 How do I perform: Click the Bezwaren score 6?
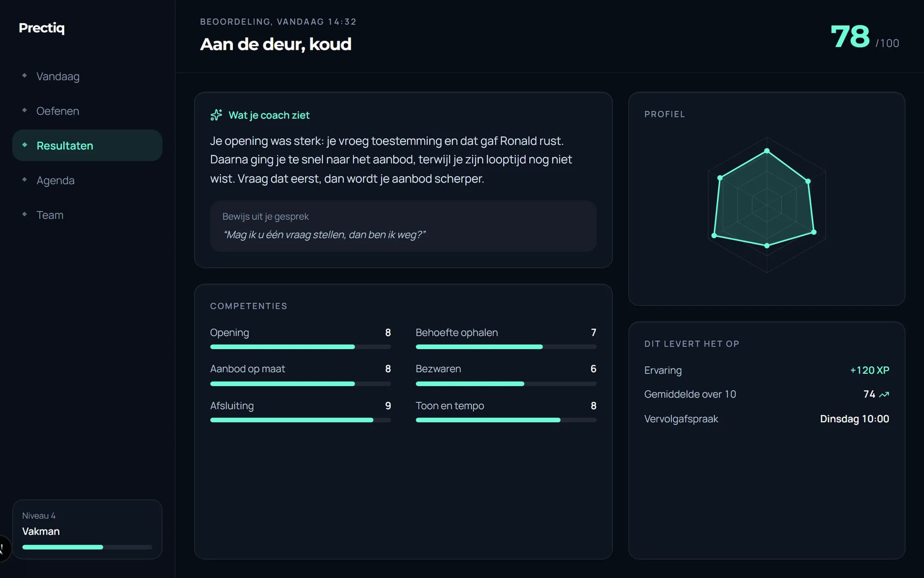[x=593, y=369]
